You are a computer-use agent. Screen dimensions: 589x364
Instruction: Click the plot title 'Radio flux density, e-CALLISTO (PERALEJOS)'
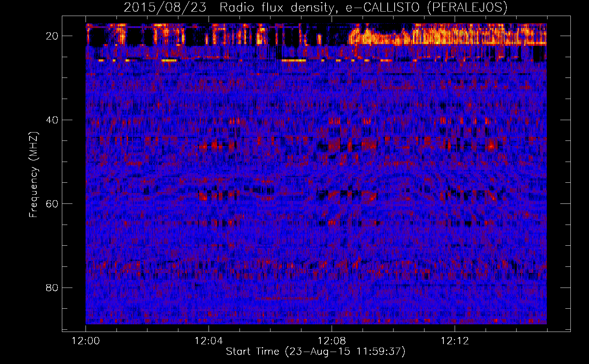363,7
